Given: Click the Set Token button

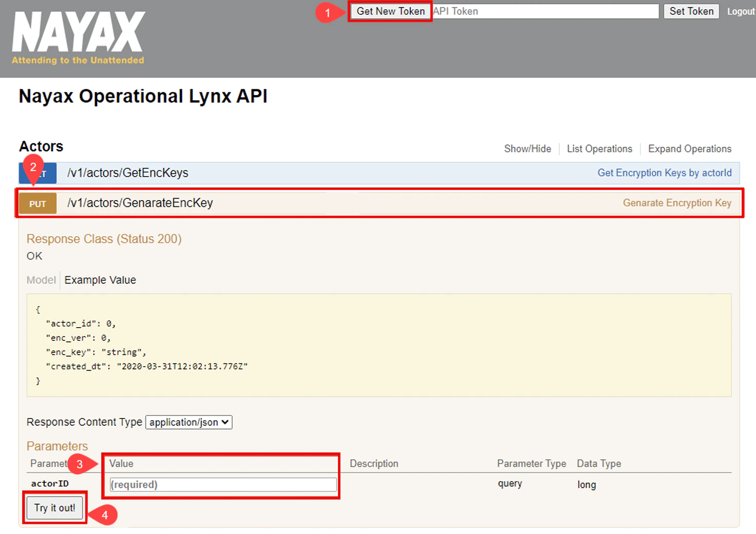Looking at the screenshot, I should tap(691, 11).
